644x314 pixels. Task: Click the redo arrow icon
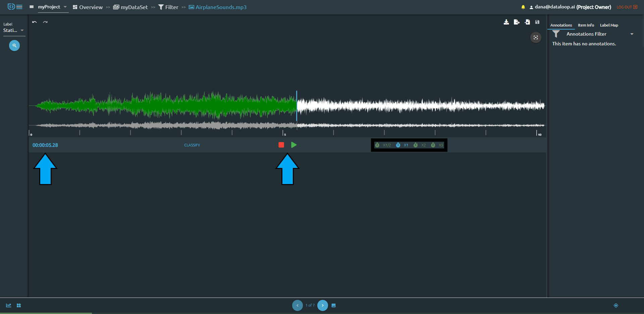[x=45, y=22]
